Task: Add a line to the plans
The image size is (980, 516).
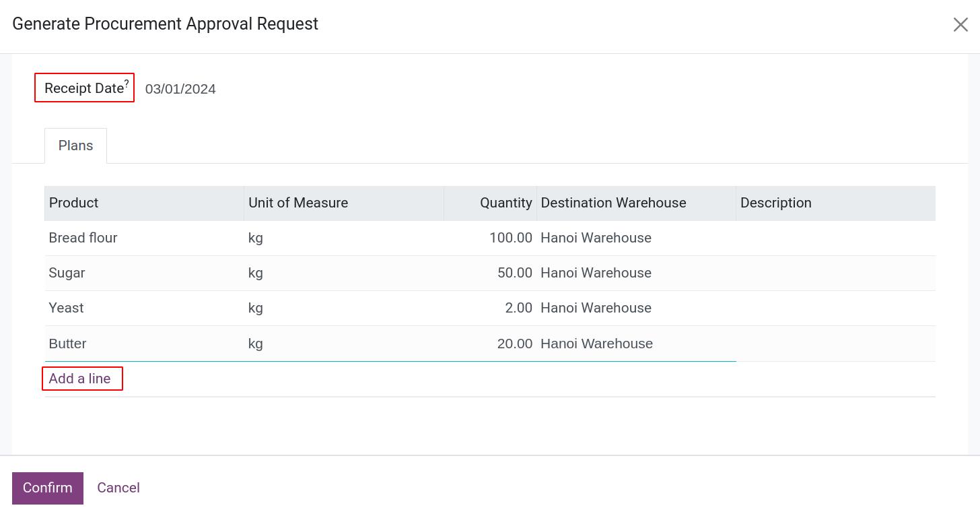Action: point(79,379)
